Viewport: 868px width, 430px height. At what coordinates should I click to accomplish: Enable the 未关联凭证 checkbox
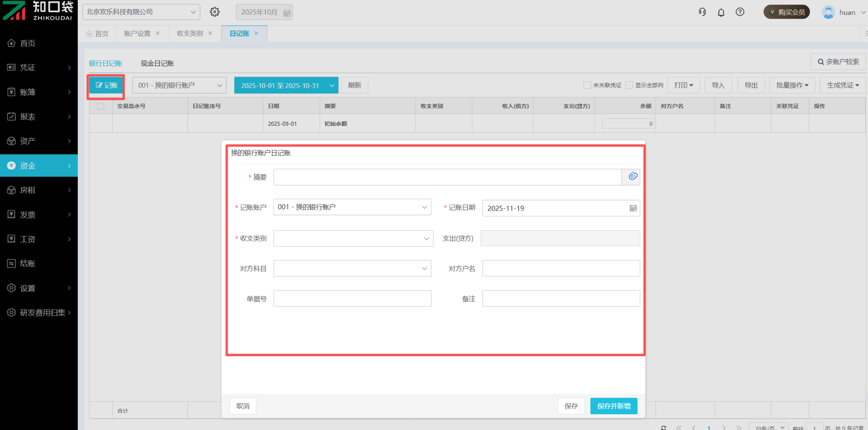[x=587, y=85]
